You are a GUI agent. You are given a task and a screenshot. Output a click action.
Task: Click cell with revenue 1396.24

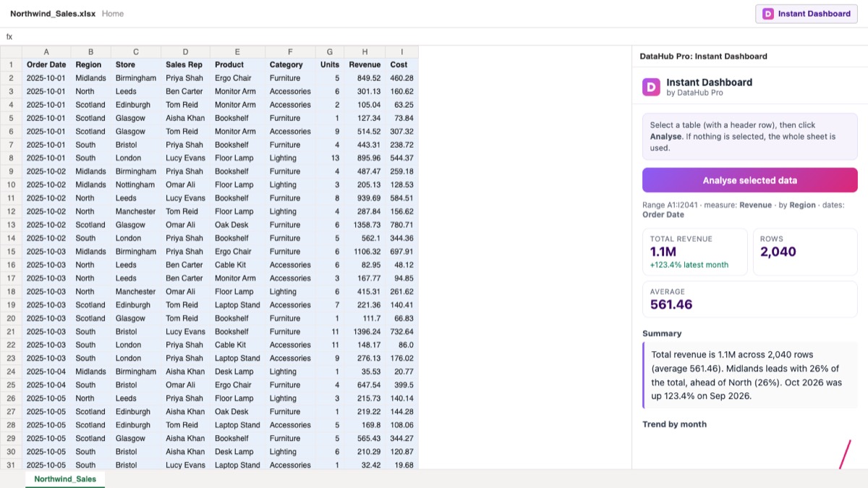(x=365, y=332)
